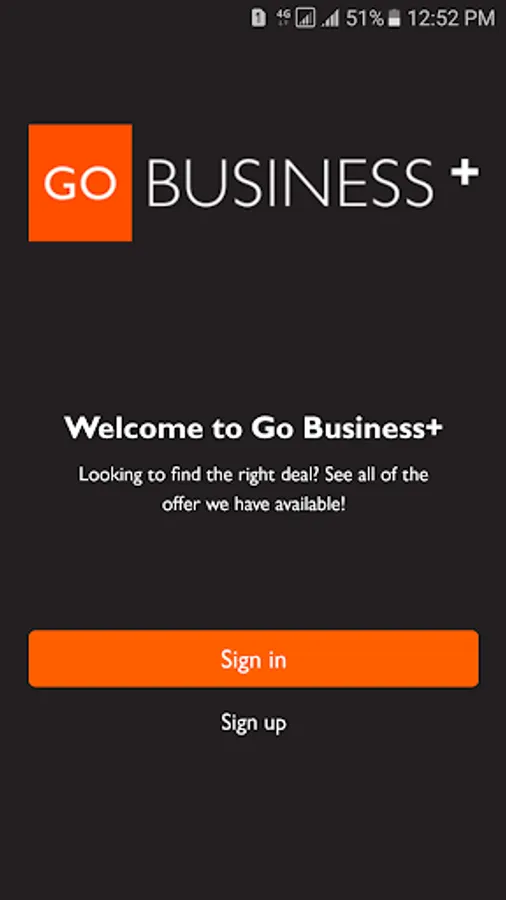This screenshot has width=506, height=900.
Task: Open the Sign up link
Action: 254,722
